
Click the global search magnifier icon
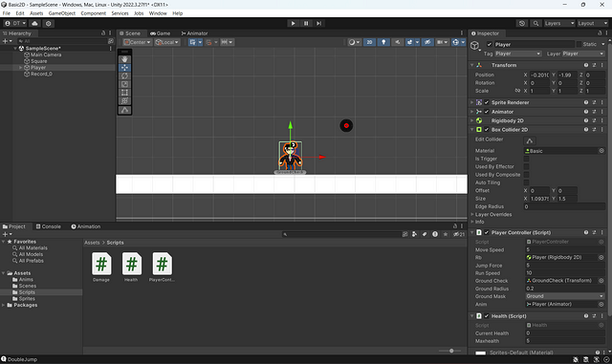coord(535,24)
